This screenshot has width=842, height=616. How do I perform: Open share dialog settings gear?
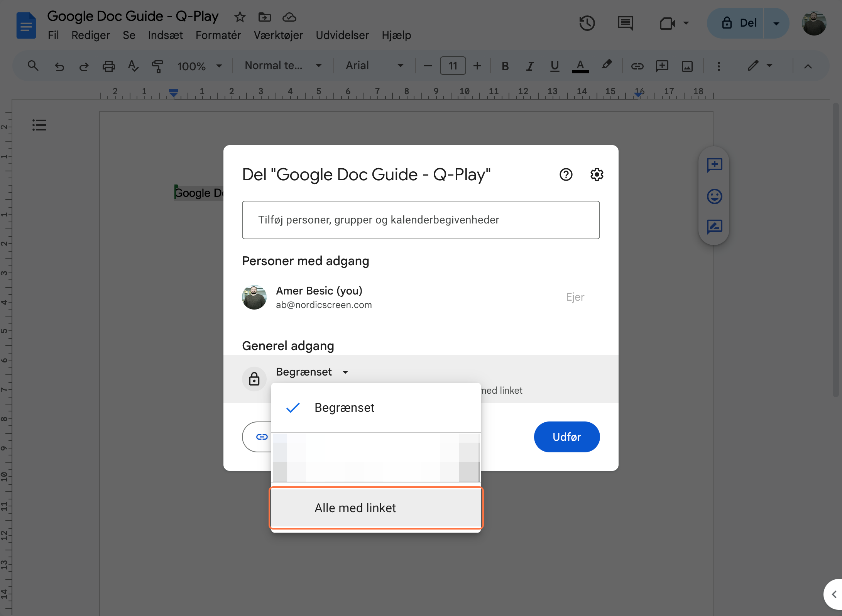597,174
